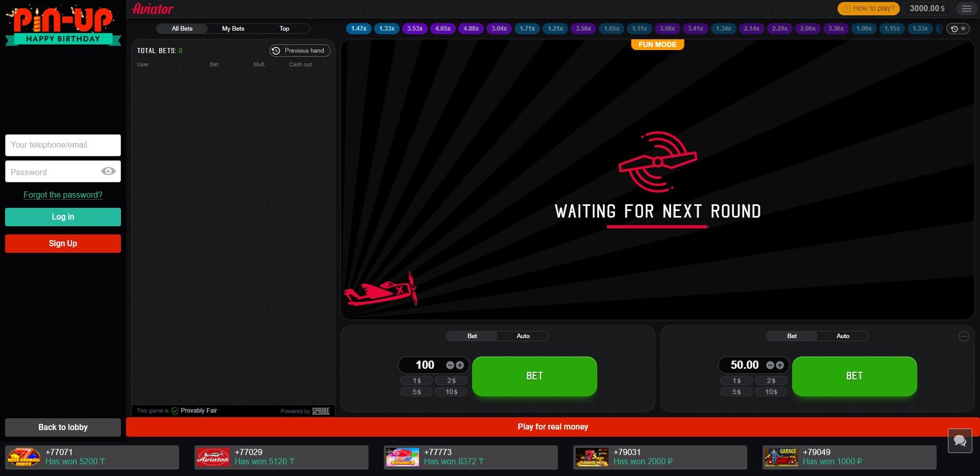
Task: Click the 1.71x multiplier history badge
Action: [527, 29]
